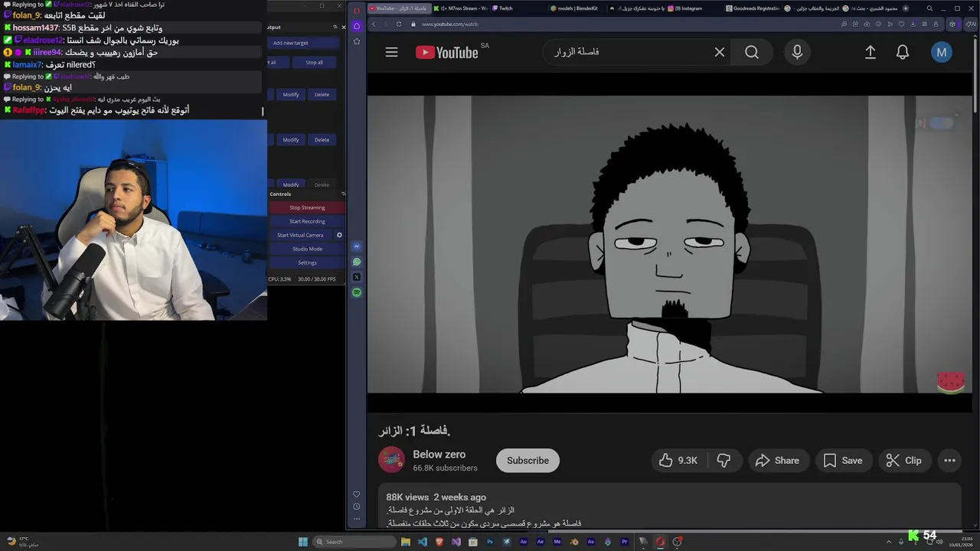
Task: Open taskbar clock showing 23:05
Action: (961, 542)
